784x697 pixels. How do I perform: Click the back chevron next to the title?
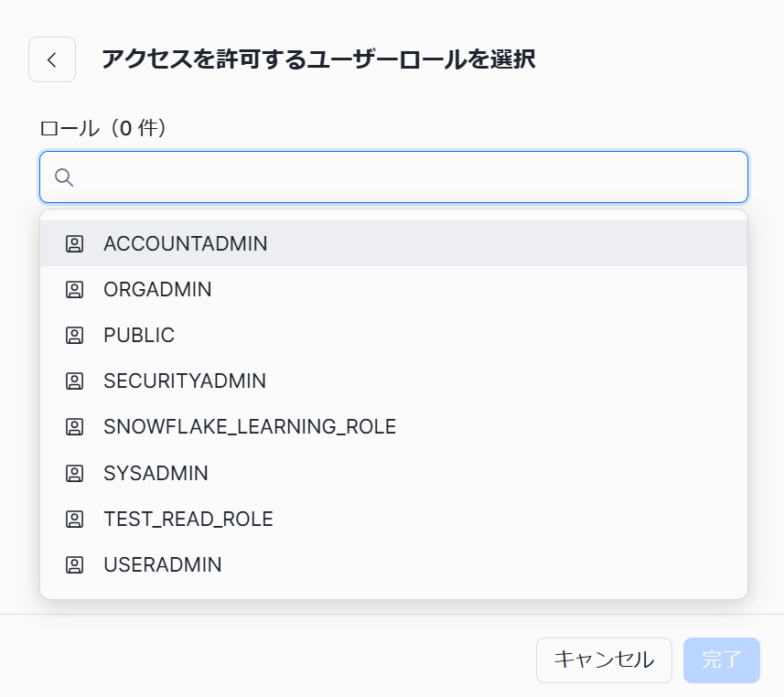[51, 59]
